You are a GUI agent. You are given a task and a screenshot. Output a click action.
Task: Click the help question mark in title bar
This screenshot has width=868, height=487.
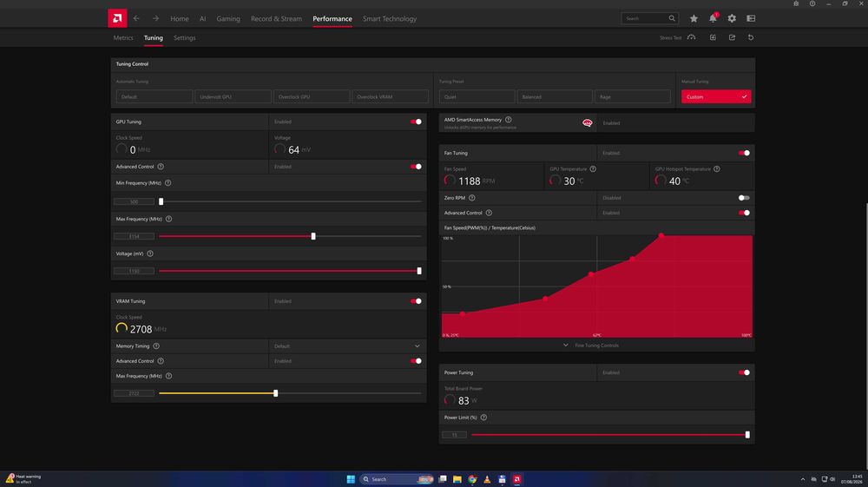812,3
